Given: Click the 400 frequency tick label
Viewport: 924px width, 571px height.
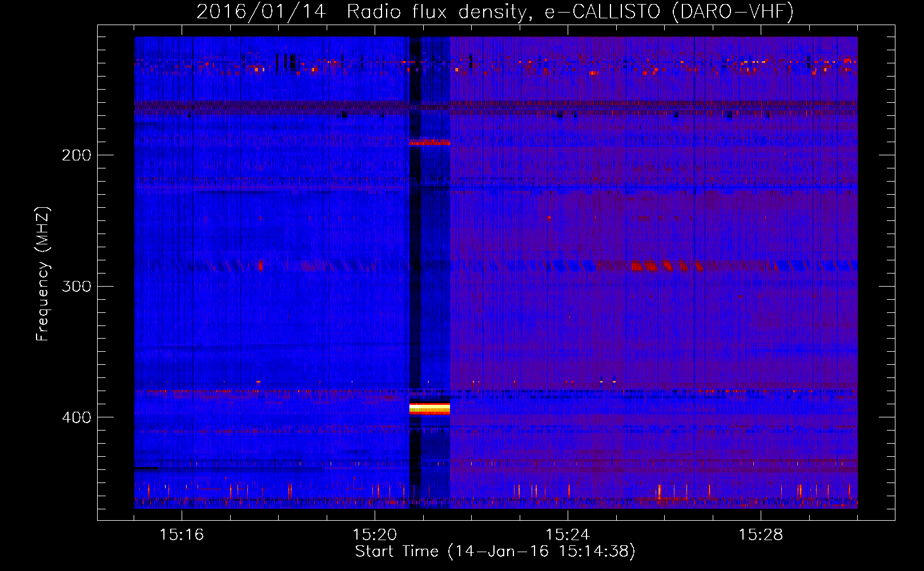Looking at the screenshot, I should pos(77,418).
